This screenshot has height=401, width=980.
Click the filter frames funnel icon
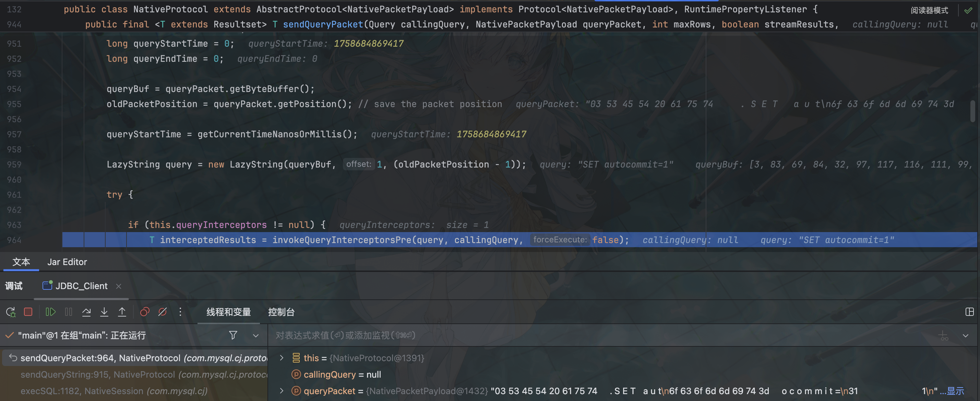(233, 335)
